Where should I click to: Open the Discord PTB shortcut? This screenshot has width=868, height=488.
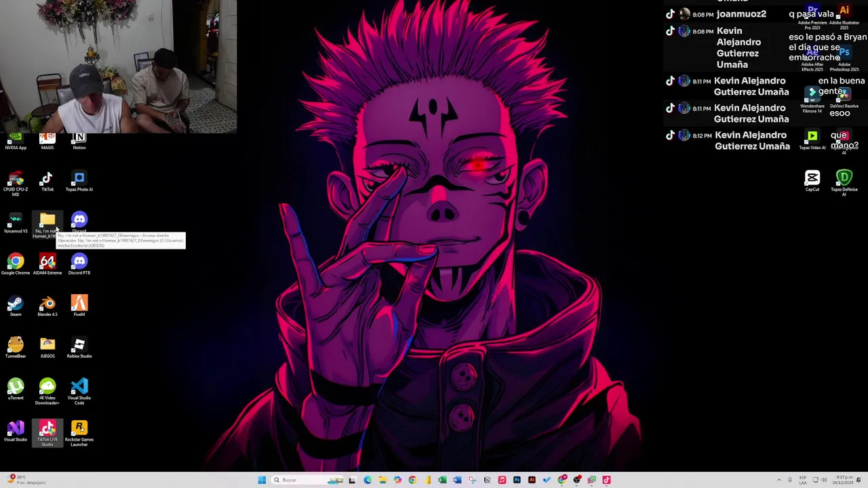[79, 265]
